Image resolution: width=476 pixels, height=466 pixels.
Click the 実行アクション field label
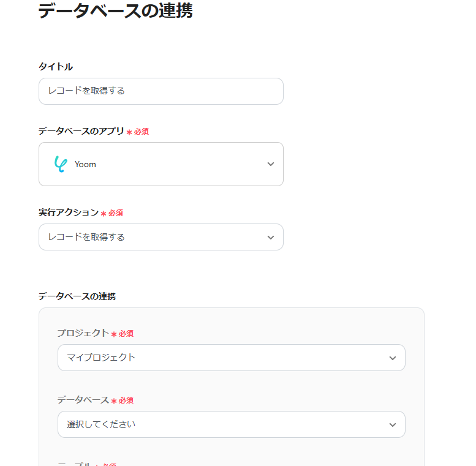(68, 212)
